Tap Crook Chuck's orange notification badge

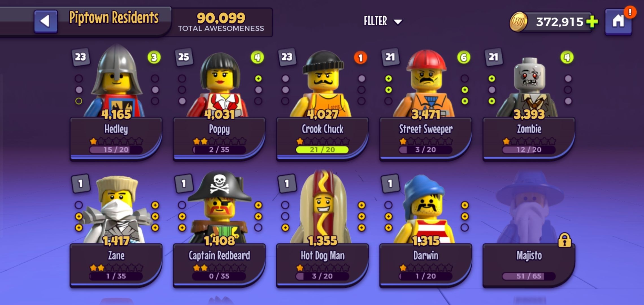click(x=360, y=58)
